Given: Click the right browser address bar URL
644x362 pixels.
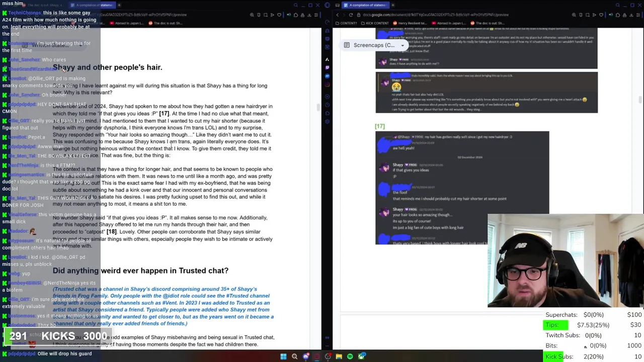Looking at the screenshot, I should pyautogui.click(x=436, y=15).
